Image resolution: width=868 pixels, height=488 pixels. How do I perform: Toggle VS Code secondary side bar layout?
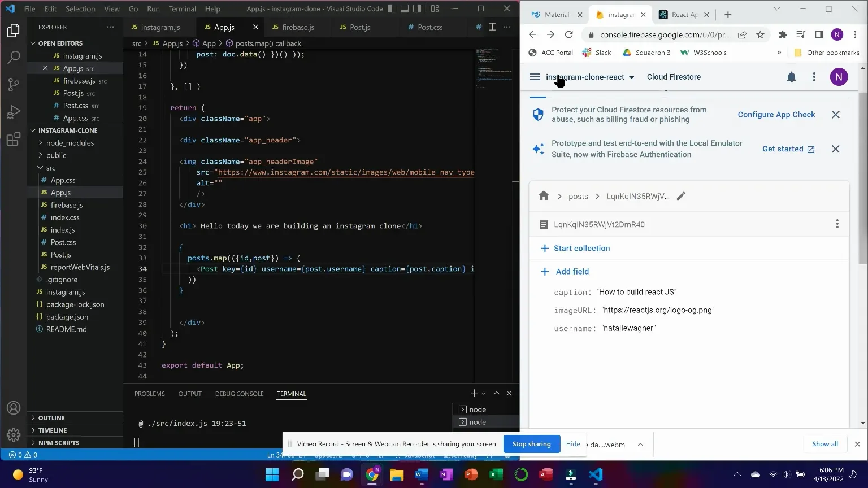point(417,8)
